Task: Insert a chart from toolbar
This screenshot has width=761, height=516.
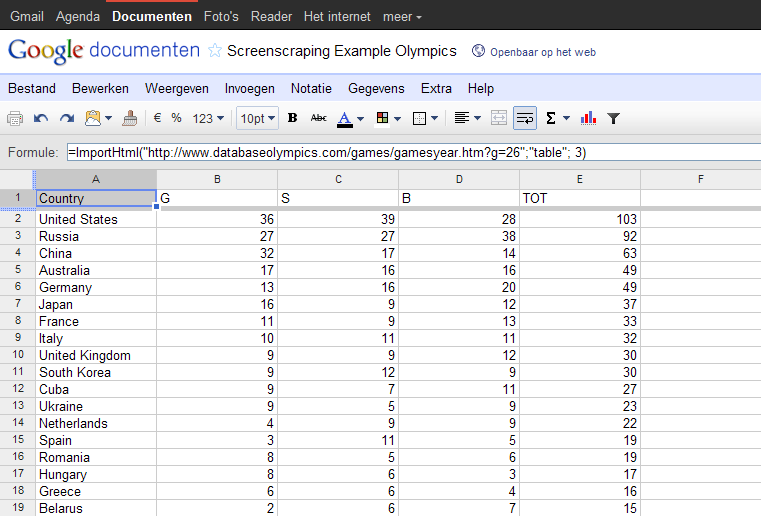Action: pyautogui.click(x=588, y=118)
